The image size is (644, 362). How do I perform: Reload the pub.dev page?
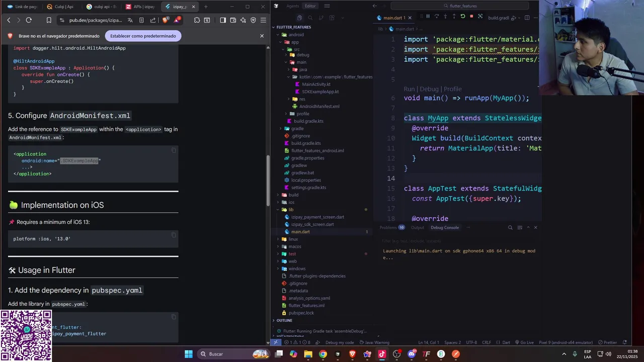click(29, 20)
